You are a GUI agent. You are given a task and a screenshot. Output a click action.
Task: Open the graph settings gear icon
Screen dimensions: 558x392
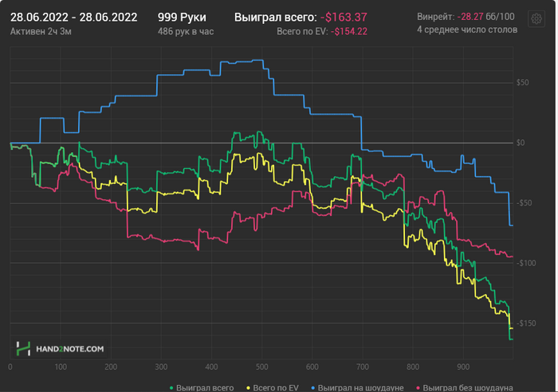[536, 18]
